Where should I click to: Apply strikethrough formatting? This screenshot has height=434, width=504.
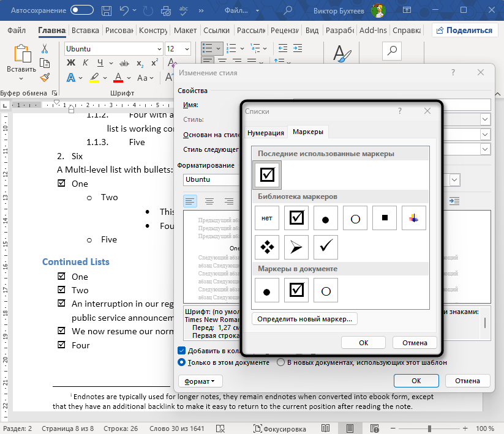(124, 63)
